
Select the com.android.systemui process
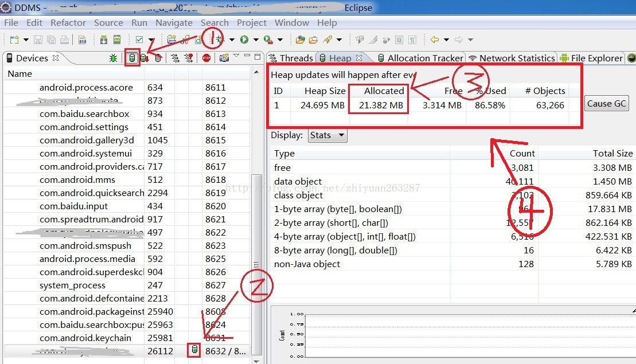pos(127,154)
